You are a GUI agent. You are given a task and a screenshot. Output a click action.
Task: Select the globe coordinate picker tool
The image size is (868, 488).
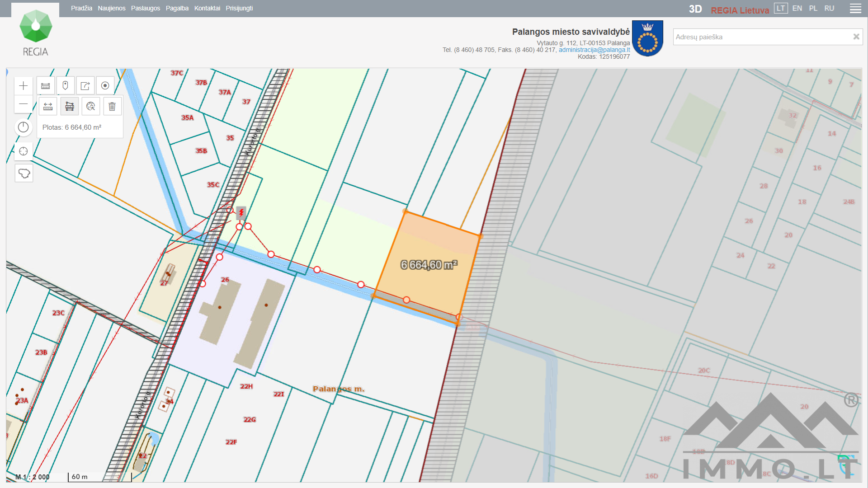pos(91,107)
